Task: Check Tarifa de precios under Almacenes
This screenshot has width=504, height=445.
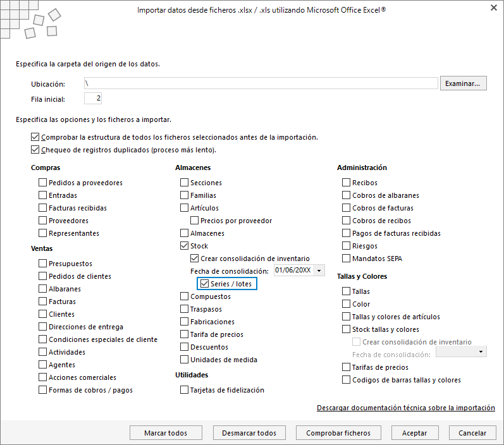Action: point(185,334)
